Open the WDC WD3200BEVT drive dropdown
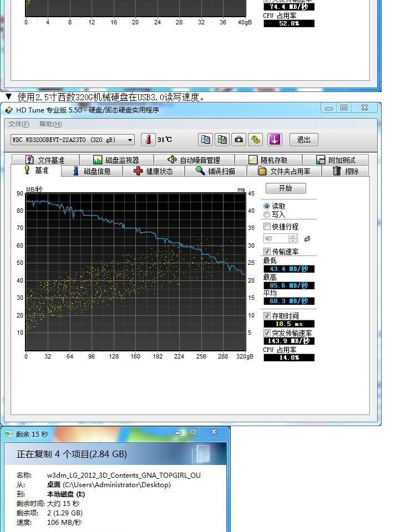 72,140
